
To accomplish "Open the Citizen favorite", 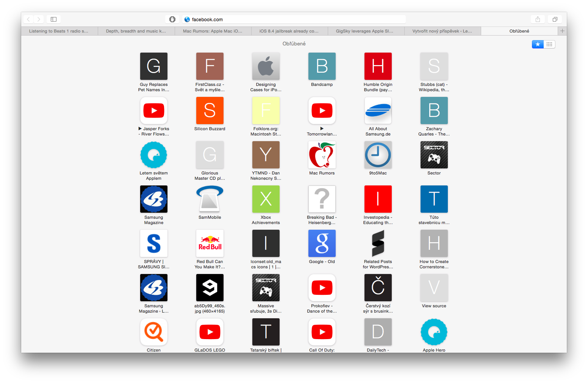I will 154,332.
